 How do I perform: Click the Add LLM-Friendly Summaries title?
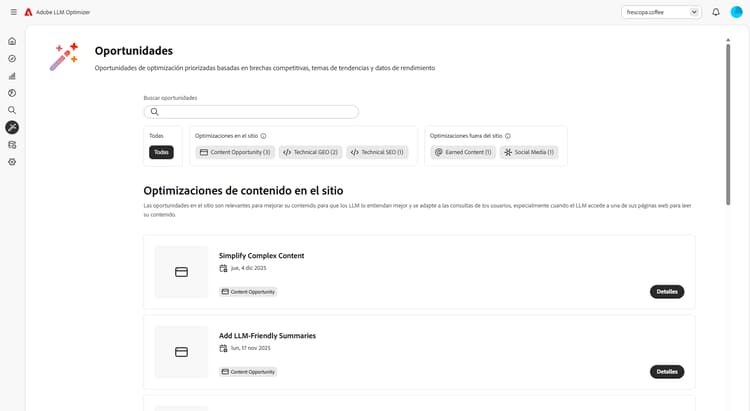point(267,335)
